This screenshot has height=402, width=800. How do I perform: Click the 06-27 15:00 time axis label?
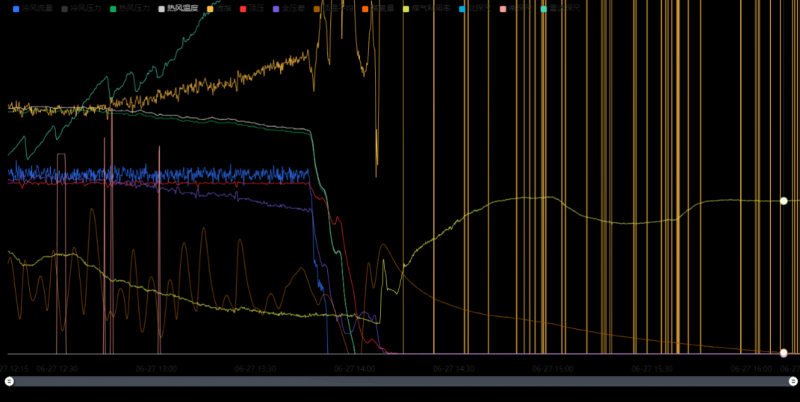pyautogui.click(x=553, y=368)
